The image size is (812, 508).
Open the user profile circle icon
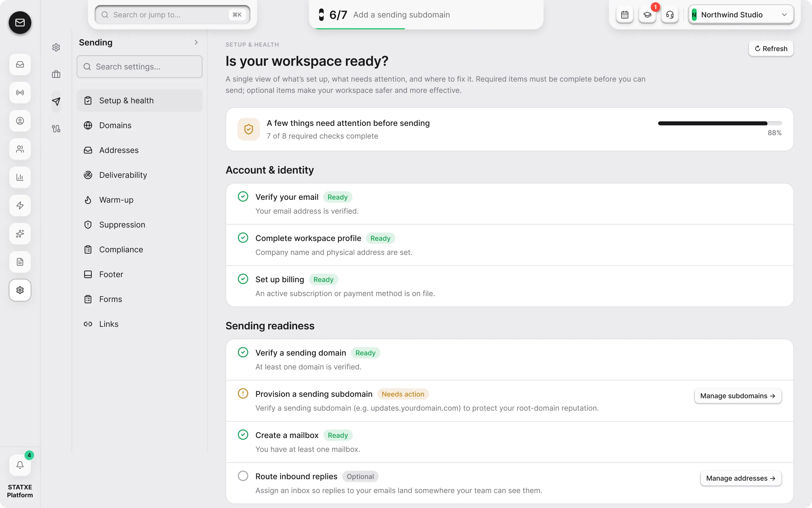tap(20, 121)
